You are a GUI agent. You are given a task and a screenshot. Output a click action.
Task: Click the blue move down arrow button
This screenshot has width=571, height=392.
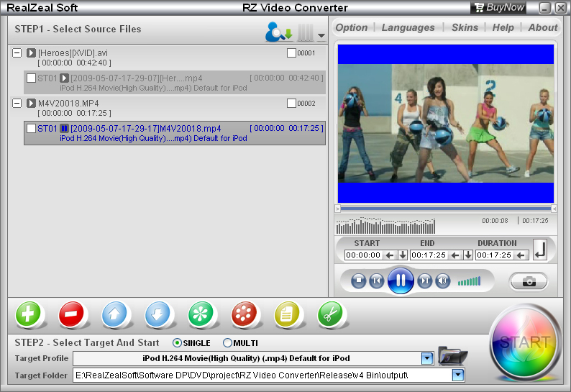click(158, 314)
